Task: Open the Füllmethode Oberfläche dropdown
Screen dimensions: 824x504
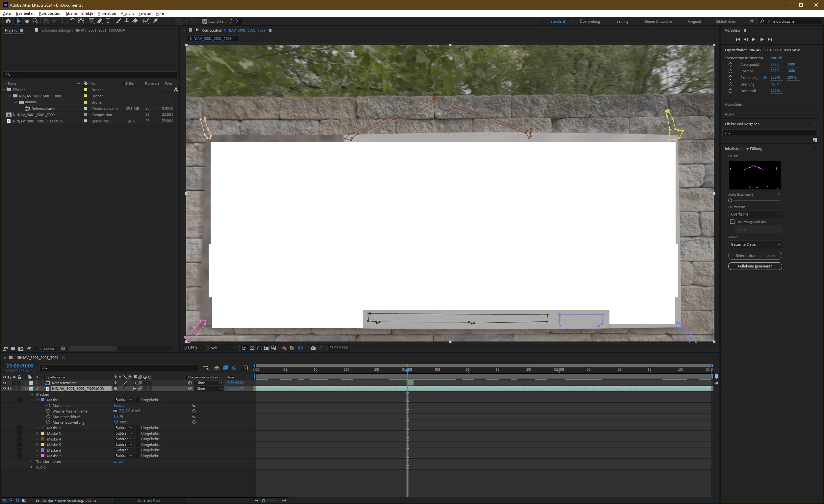Action: click(x=755, y=214)
